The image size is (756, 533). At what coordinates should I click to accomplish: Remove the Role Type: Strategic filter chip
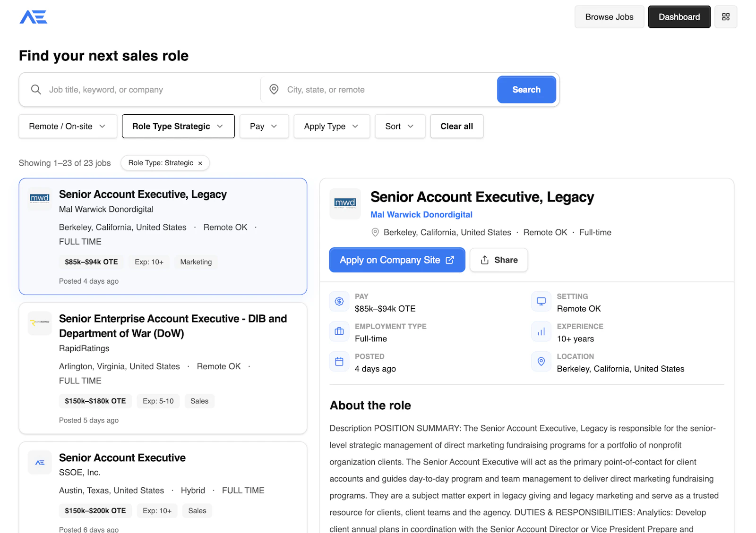[x=200, y=163]
